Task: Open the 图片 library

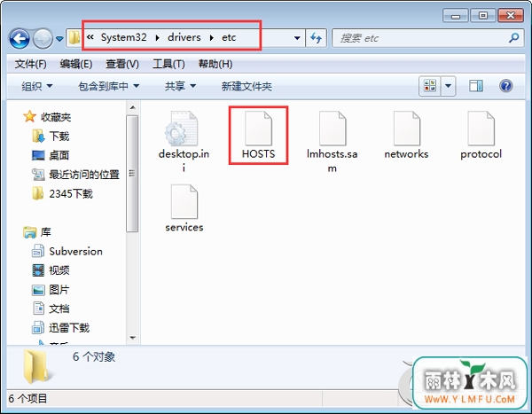Action: (51, 290)
